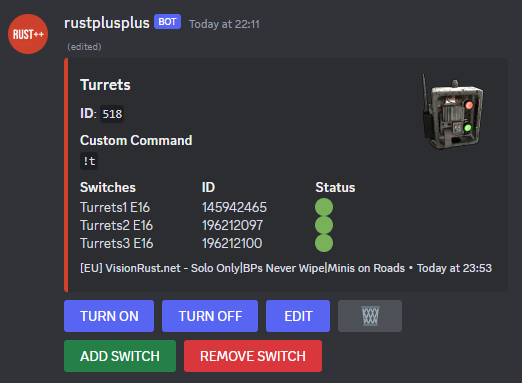The width and height of the screenshot is (522, 383).
Task: Select switch ID 196212100
Action: point(232,243)
